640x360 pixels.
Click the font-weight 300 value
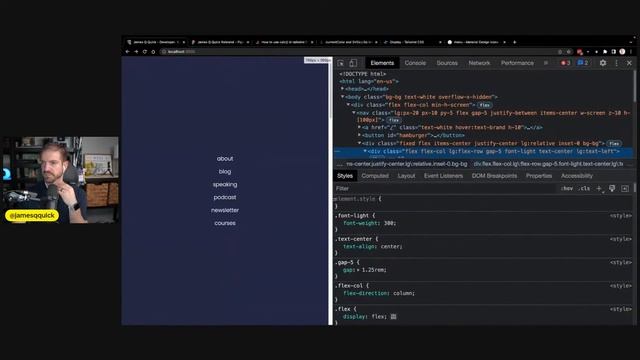tap(389, 223)
